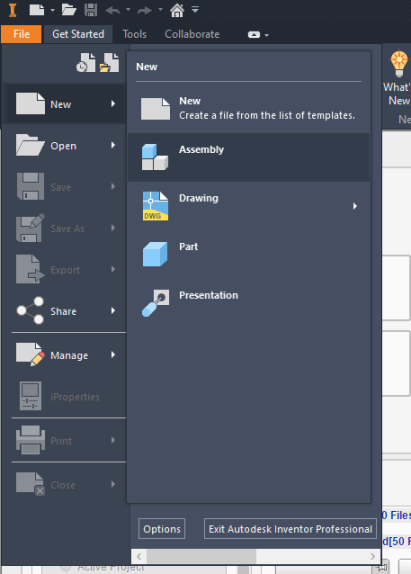
Task: Switch to the Get Started tab
Action: tap(78, 34)
